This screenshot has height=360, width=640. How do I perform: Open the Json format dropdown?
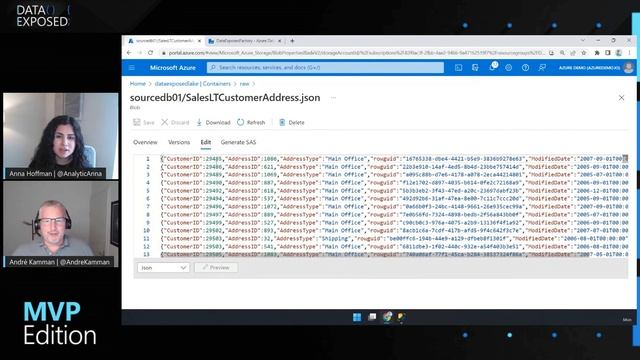(163, 268)
